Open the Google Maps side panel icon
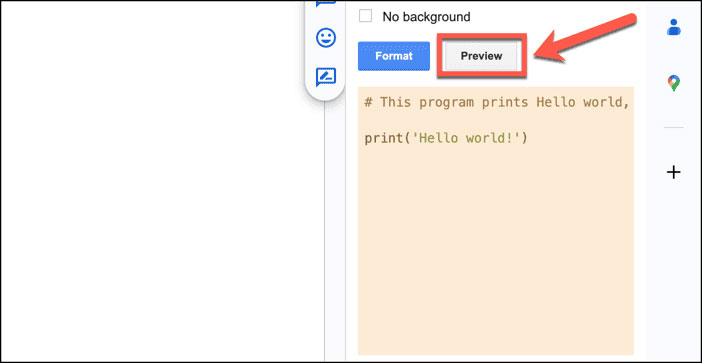Viewport: 702px width, 363px height. pos(673,83)
